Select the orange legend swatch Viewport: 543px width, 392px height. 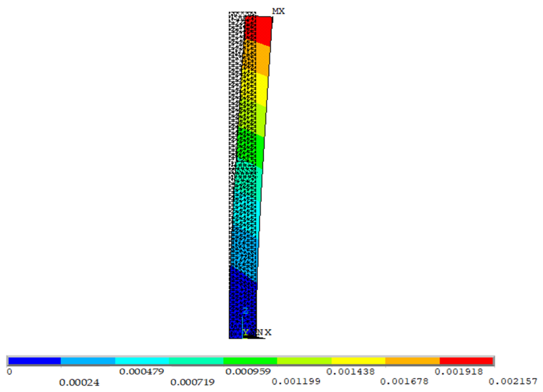coord(412,361)
